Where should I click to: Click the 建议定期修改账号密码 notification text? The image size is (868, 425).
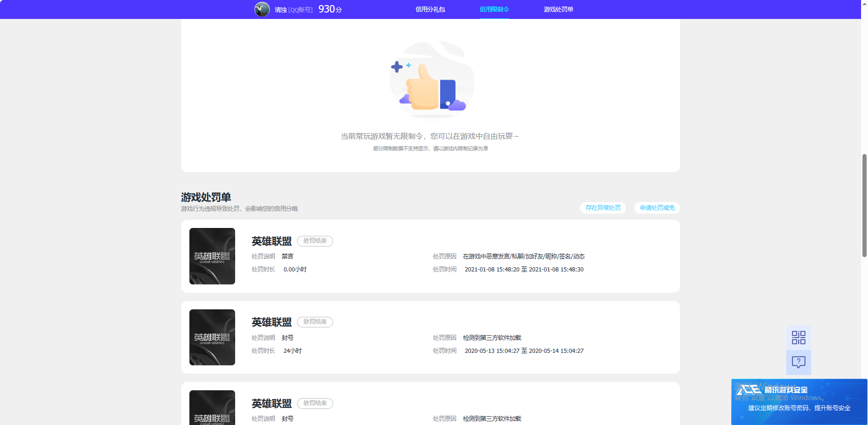click(x=799, y=408)
